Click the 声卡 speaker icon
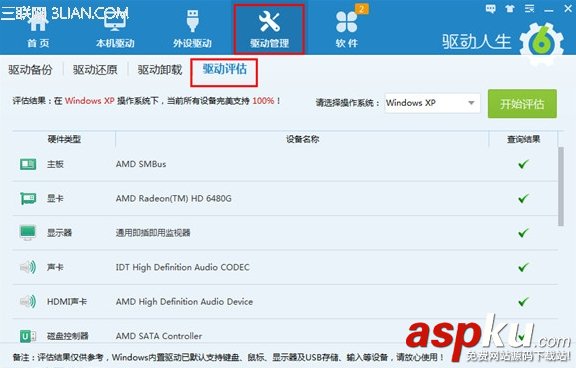576x368 pixels. (28, 267)
